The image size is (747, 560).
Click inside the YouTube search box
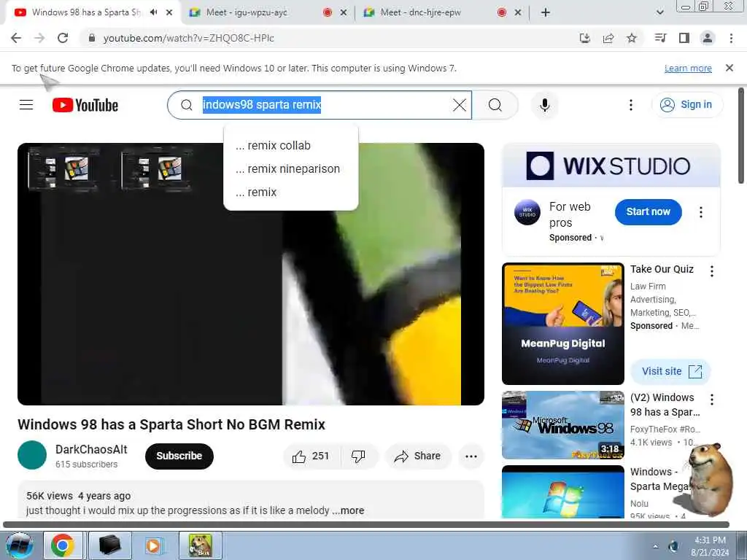[x=320, y=105]
